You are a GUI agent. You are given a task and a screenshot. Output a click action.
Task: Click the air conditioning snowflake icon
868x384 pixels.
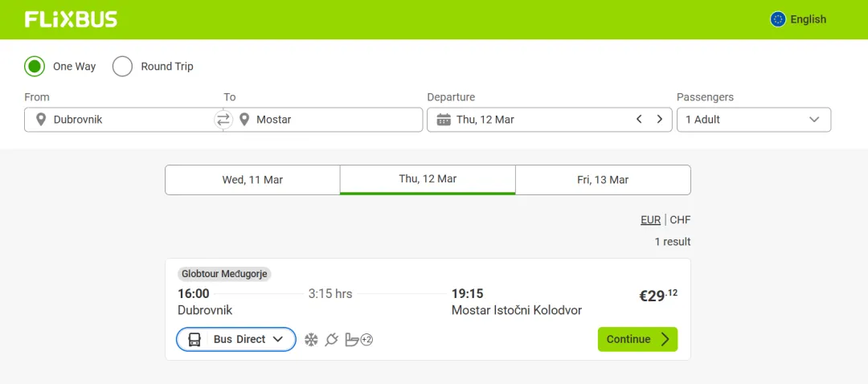[x=312, y=339]
